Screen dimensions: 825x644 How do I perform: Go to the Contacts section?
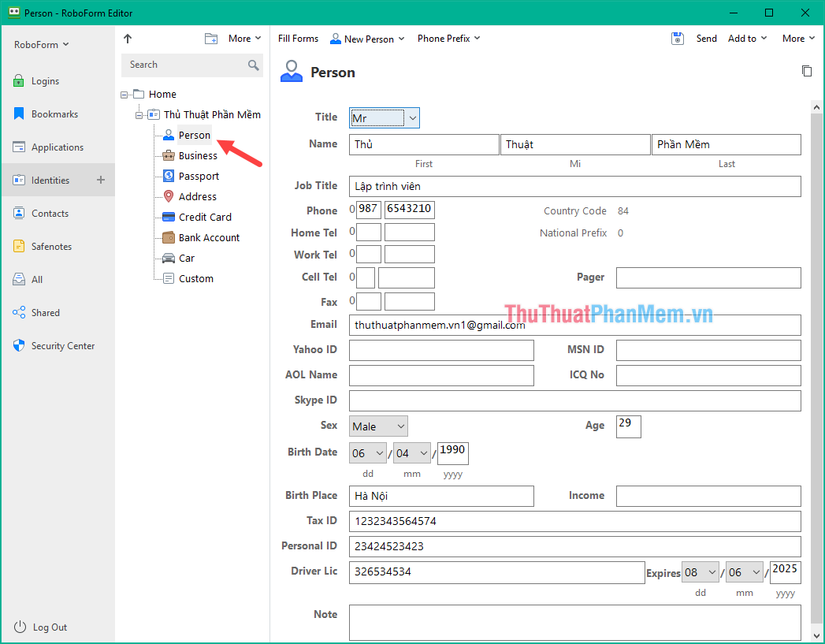(52, 213)
